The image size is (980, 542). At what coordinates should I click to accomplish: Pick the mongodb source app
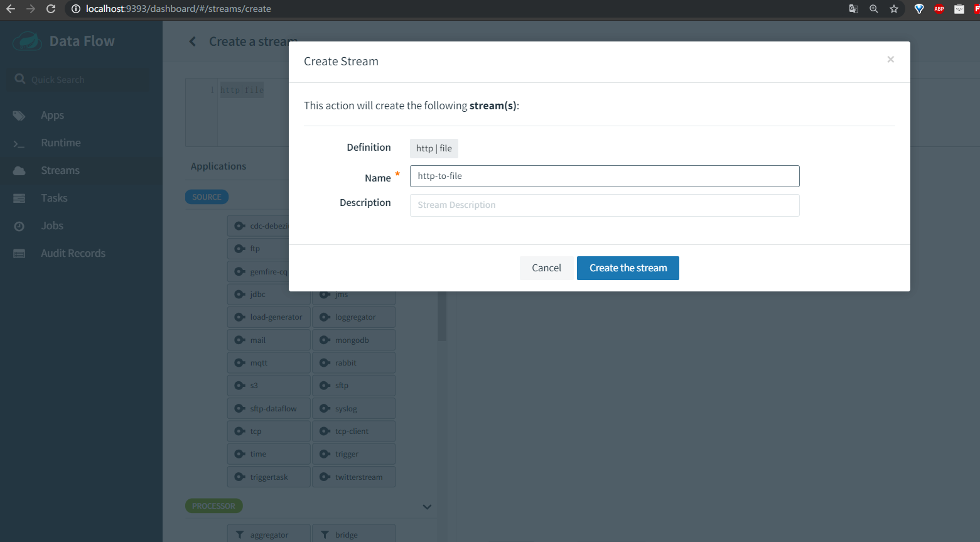[353, 339]
